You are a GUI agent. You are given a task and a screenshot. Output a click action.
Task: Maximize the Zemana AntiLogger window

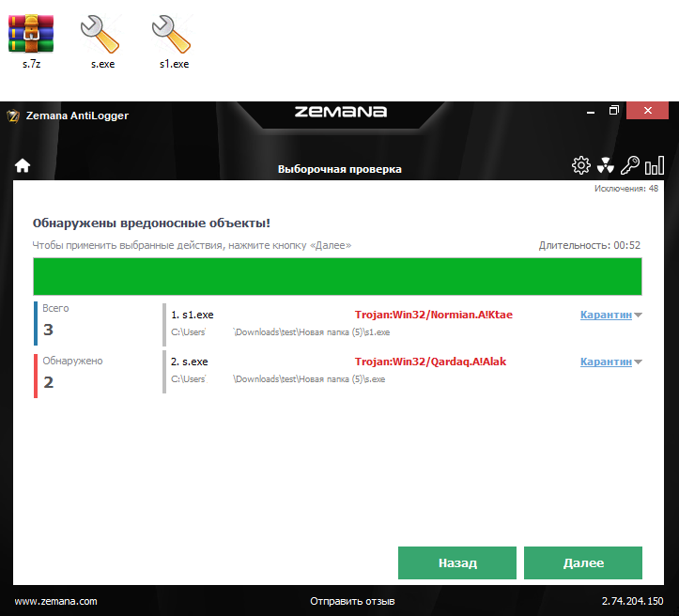(x=613, y=111)
